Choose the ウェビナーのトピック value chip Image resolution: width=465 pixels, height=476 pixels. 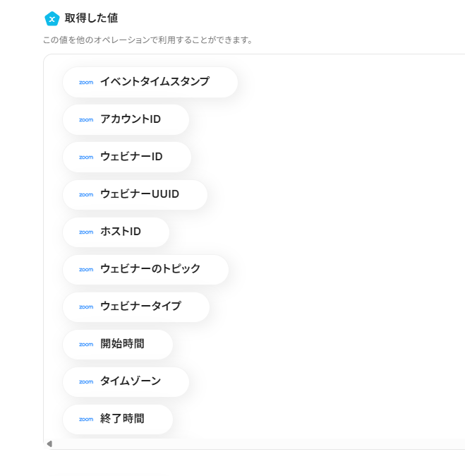click(x=146, y=269)
